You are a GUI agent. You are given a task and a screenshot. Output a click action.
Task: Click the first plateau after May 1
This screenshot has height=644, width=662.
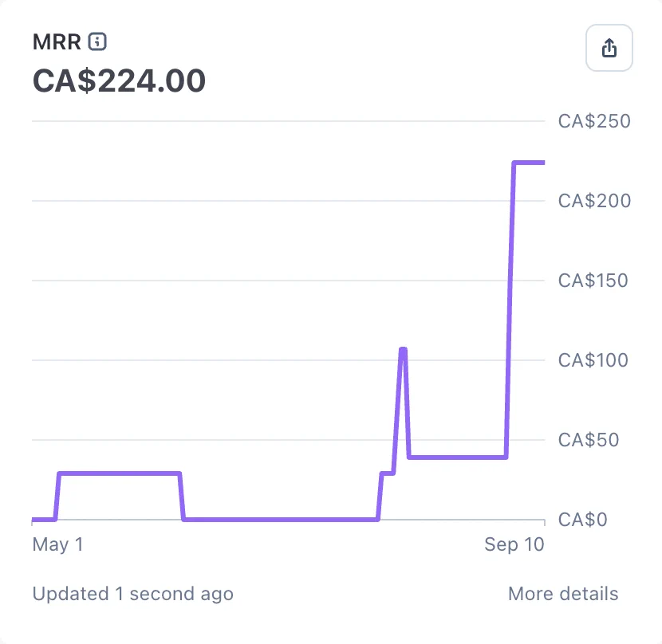point(120,473)
